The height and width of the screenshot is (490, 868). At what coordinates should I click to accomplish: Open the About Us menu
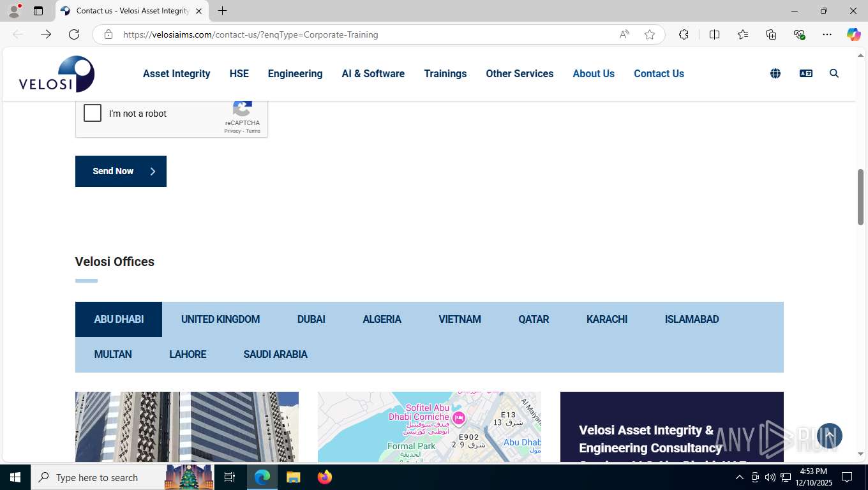point(594,73)
